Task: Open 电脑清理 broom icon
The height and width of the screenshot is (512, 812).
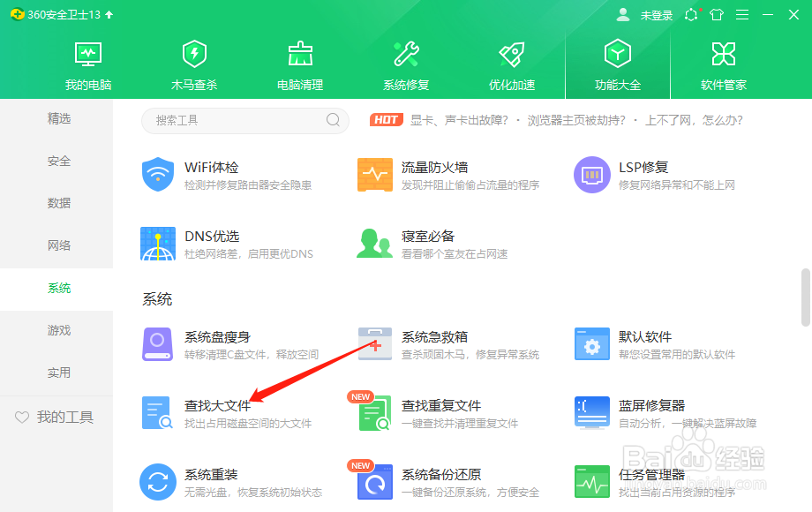Action: pos(300,54)
